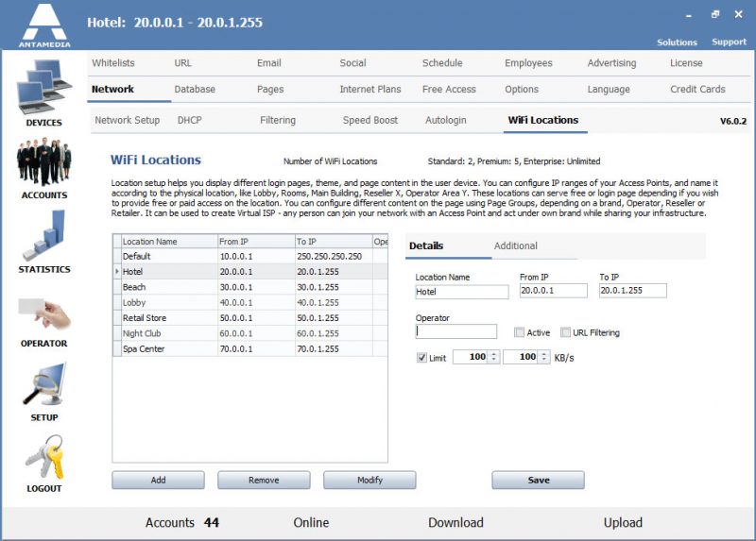Screen dimensions: 756x541
Task: Open the Options tab
Action: 522,89
